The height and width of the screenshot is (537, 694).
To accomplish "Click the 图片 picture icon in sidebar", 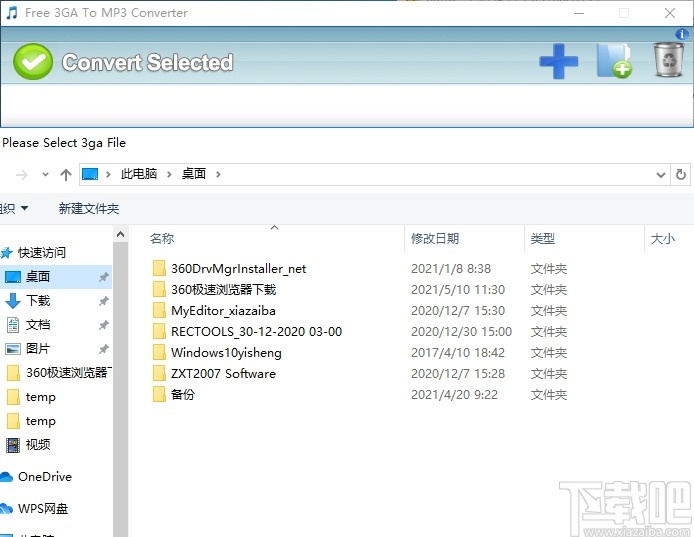I will [13, 349].
